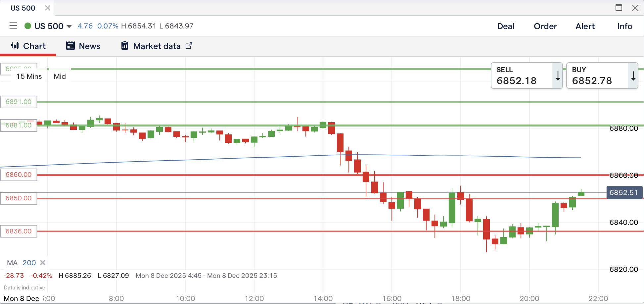Click the Market data calendar icon
The height and width of the screenshot is (304, 644).
[125, 46]
